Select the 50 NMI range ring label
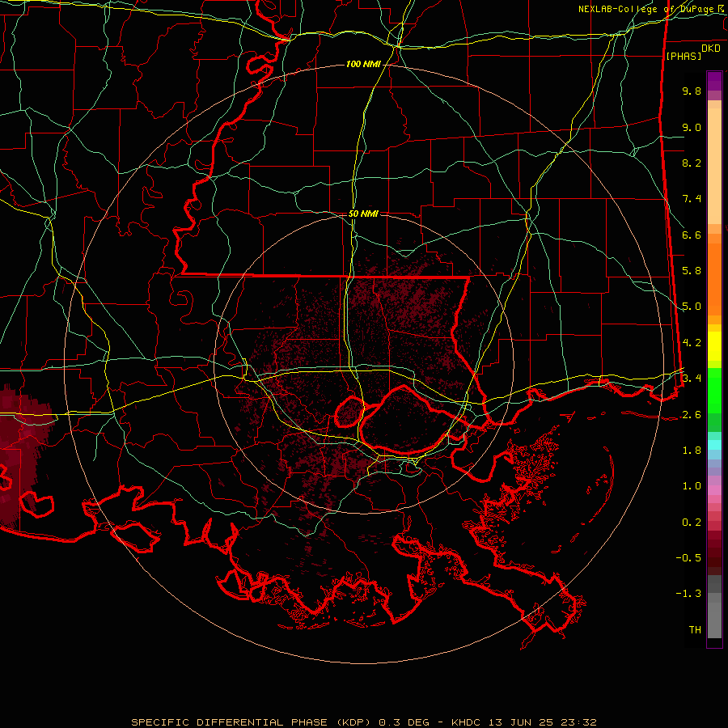Image resolution: width=728 pixels, height=728 pixels. pos(363,214)
